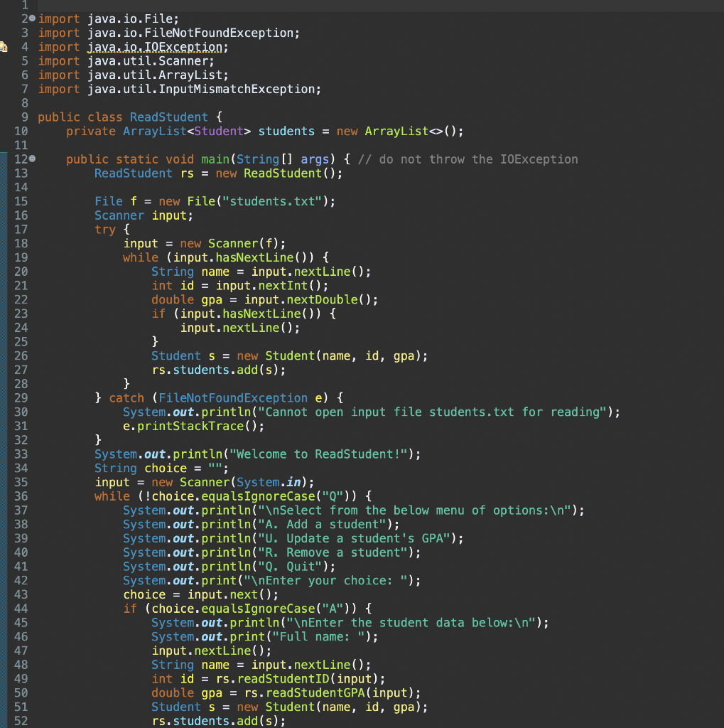Screen dimensions: 724x728
Task: Click line number 44 in the gutter
Action: point(21,609)
